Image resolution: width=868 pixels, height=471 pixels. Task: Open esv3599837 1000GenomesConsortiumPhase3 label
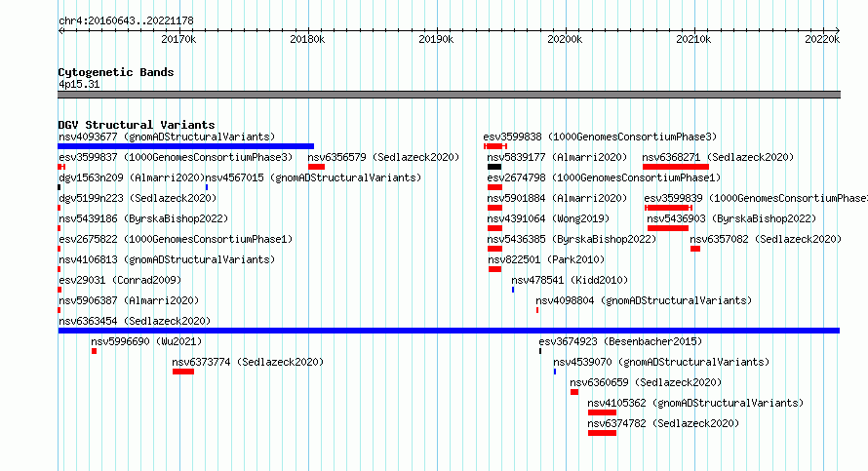[x=176, y=157]
